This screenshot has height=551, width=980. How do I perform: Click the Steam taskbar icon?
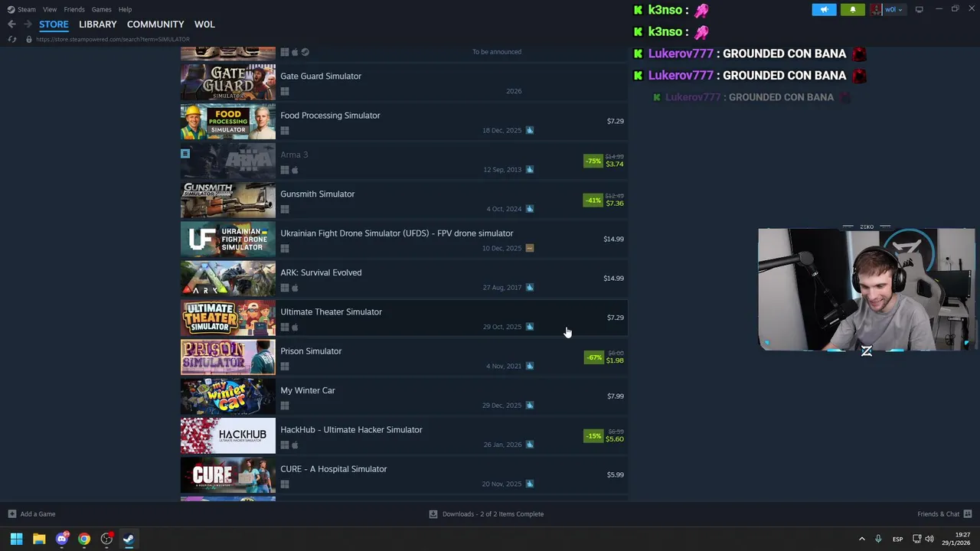pyautogui.click(x=129, y=539)
